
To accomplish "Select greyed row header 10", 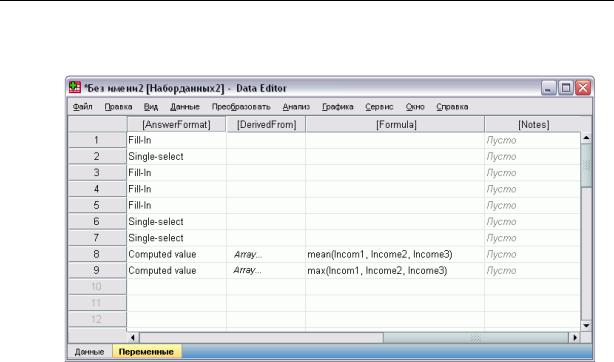I will (97, 287).
